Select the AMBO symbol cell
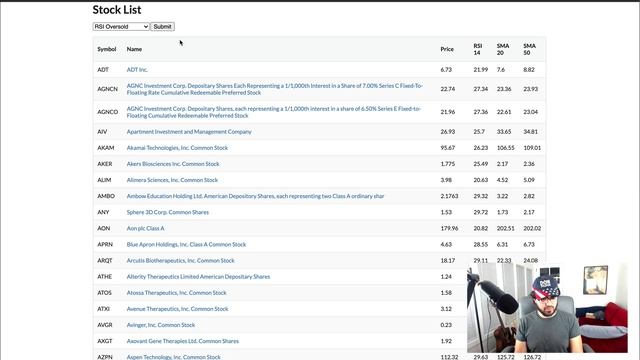This screenshot has height=360, width=640. pos(106,196)
